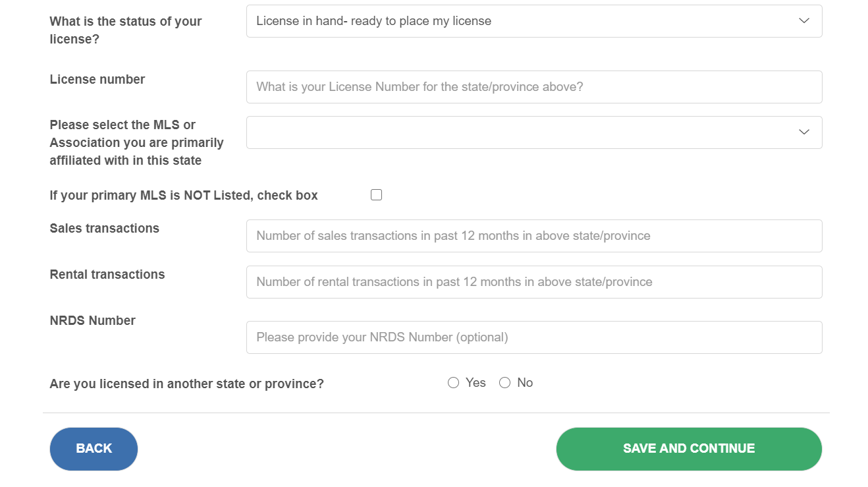Click the "Rental transactions" label
This screenshot has height=487, width=868.
(x=107, y=275)
